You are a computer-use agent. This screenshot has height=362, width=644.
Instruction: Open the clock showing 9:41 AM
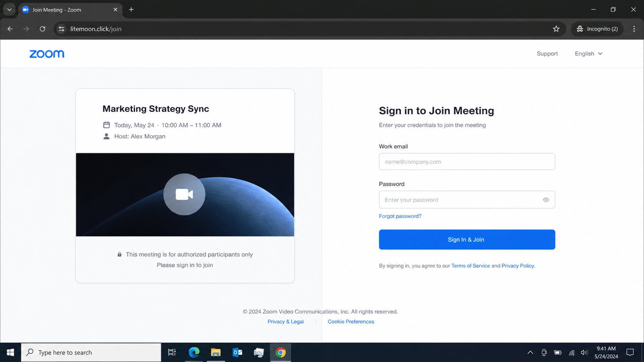tap(606, 352)
